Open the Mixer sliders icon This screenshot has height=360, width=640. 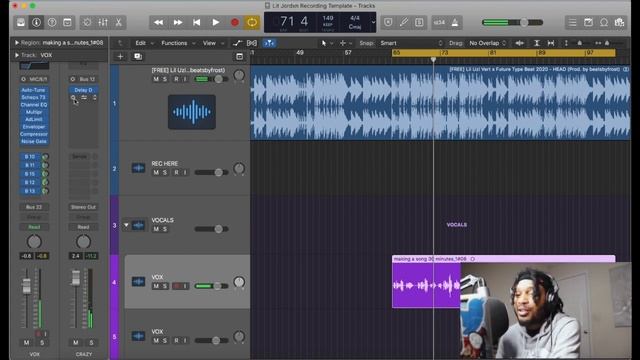point(103,22)
